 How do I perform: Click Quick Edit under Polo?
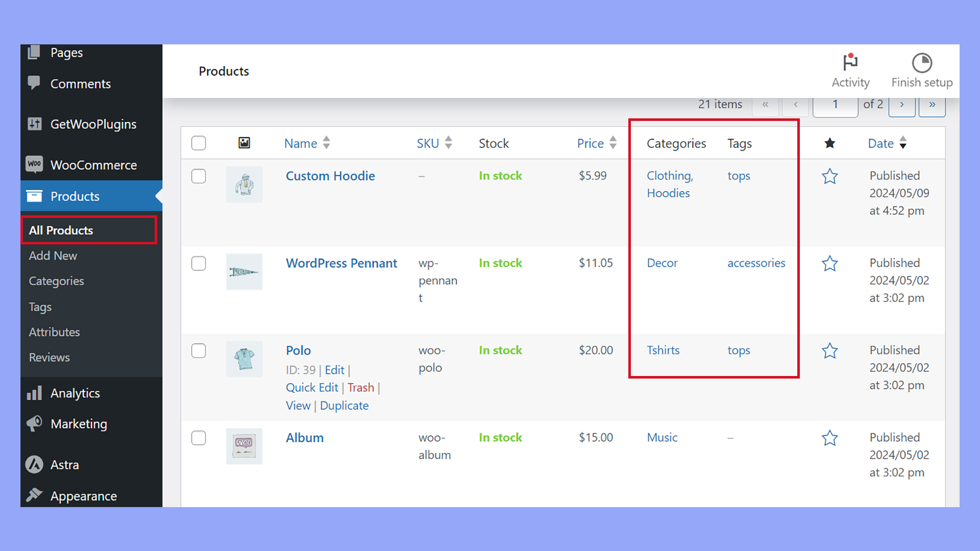coord(312,388)
